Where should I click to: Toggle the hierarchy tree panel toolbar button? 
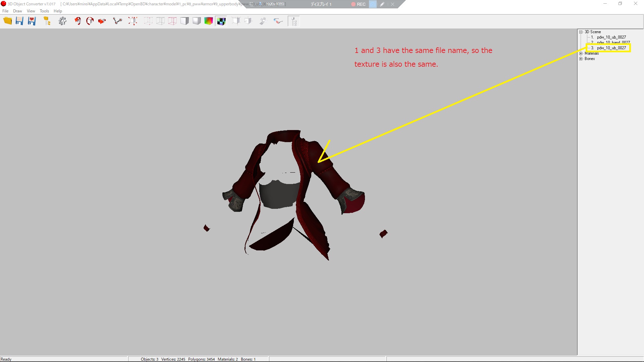point(293,21)
